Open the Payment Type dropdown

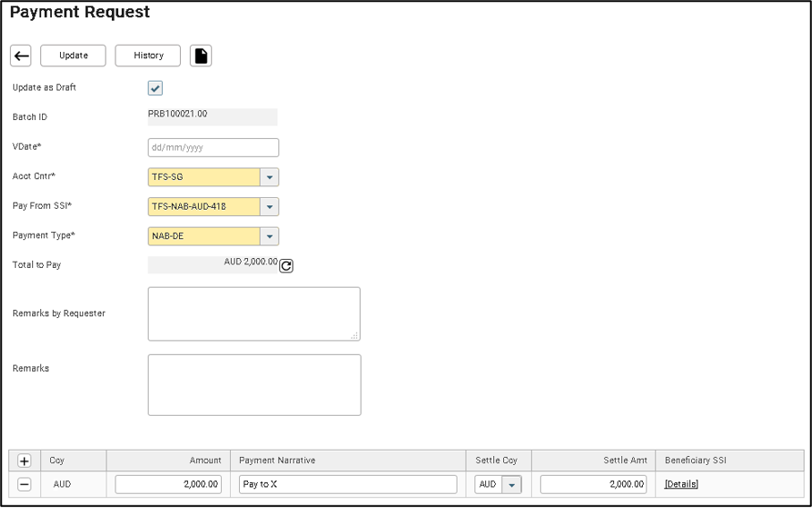click(x=269, y=237)
